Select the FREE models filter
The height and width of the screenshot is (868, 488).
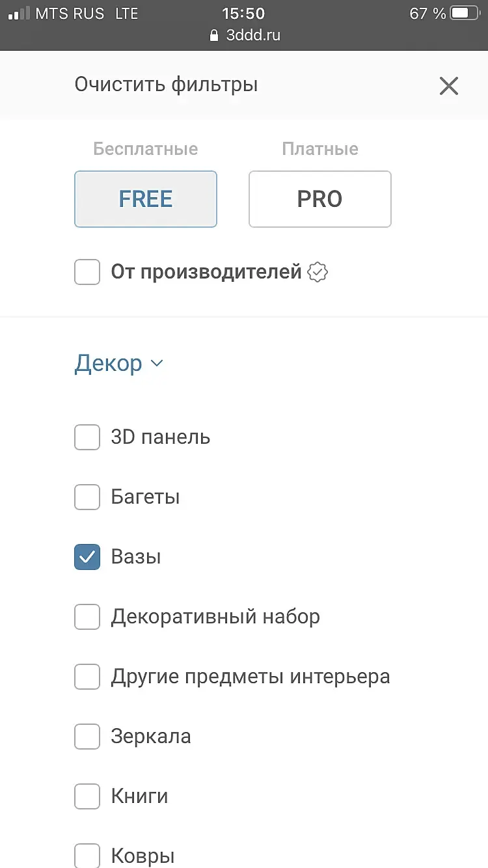pyautogui.click(x=146, y=199)
